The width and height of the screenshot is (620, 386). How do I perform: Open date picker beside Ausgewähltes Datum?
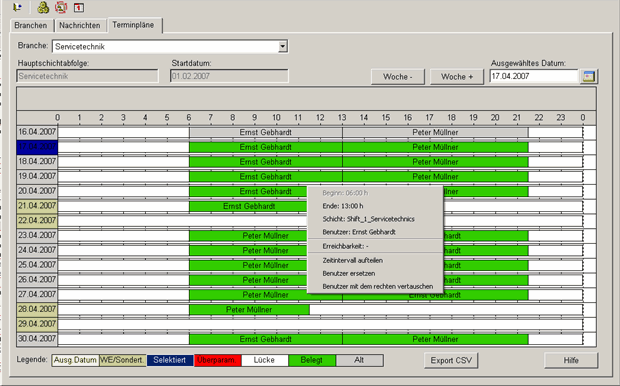(x=589, y=76)
